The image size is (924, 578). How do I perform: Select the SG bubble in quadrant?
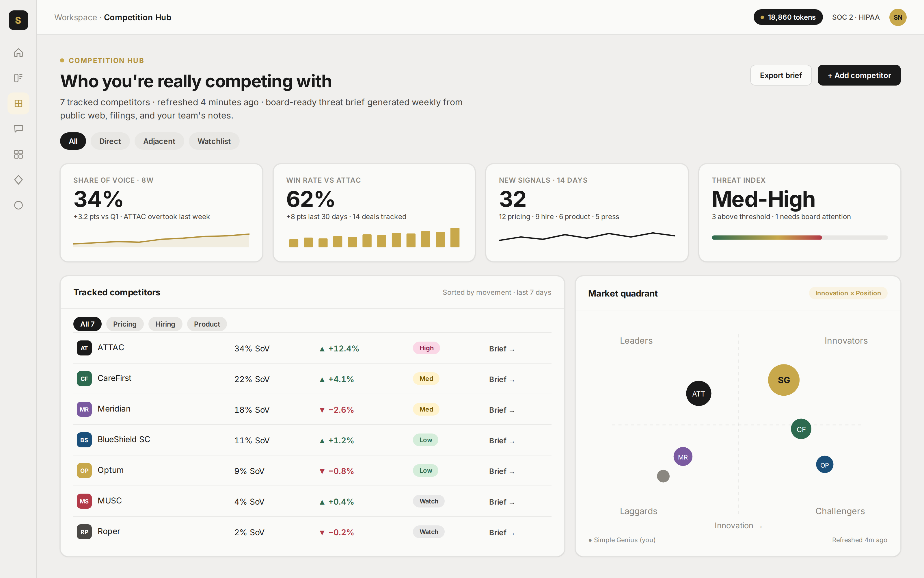pyautogui.click(x=783, y=380)
